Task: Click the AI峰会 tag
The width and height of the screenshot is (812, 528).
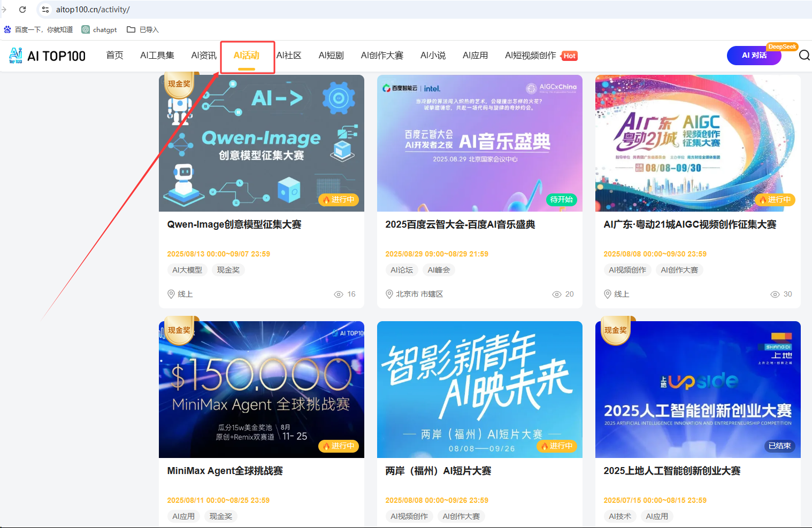Action: (x=439, y=270)
